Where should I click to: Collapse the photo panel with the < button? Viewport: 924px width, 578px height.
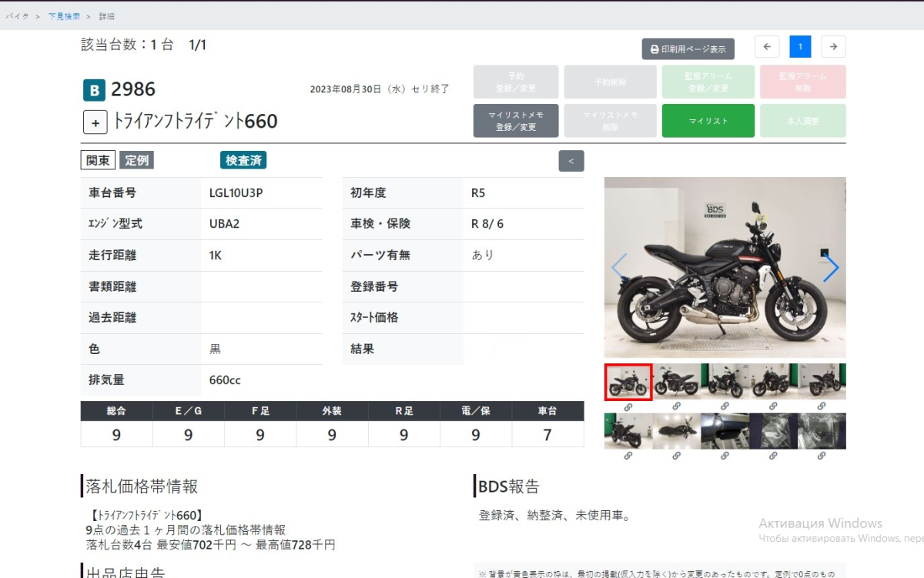click(571, 161)
